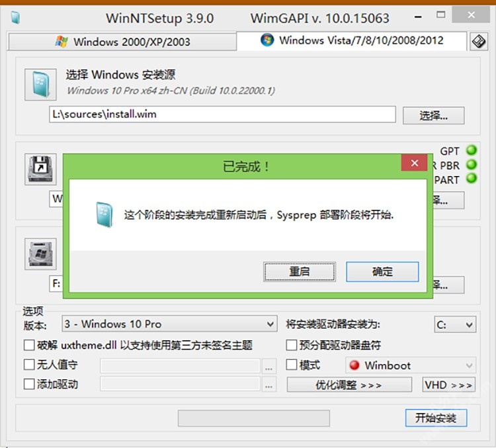Screen dimensions: 496x448
Task: Click the WinNTSetup app icon in title bar
Action: tap(15, 18)
